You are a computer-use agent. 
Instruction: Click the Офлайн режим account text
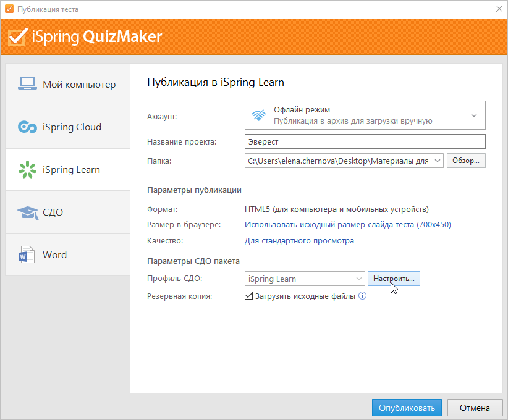pos(302,110)
